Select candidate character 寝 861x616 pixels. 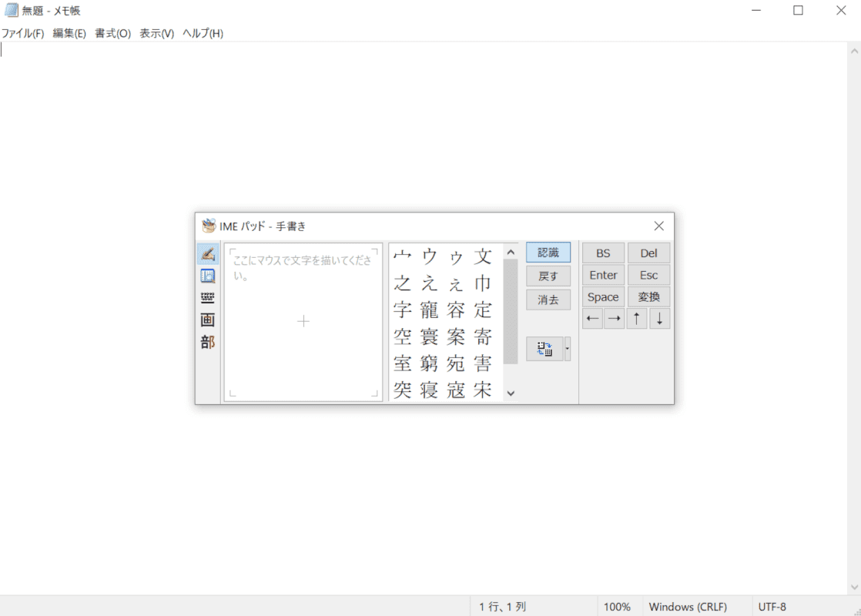(x=429, y=390)
